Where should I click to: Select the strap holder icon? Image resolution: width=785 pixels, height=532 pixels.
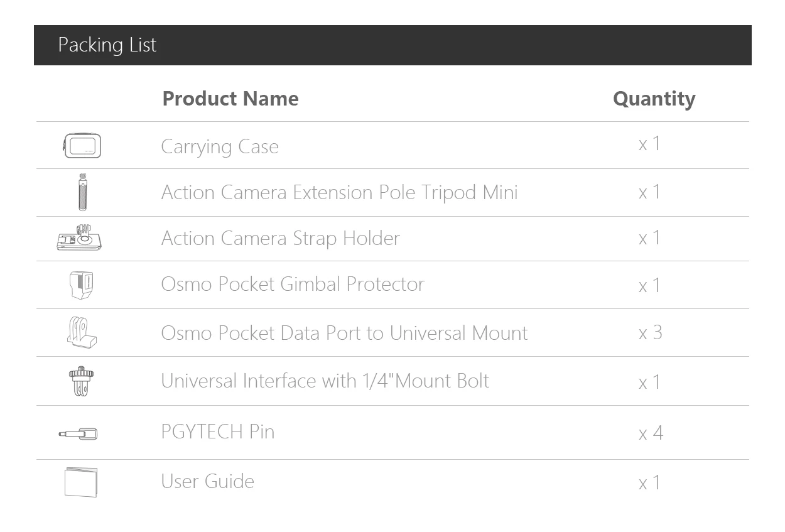point(80,238)
